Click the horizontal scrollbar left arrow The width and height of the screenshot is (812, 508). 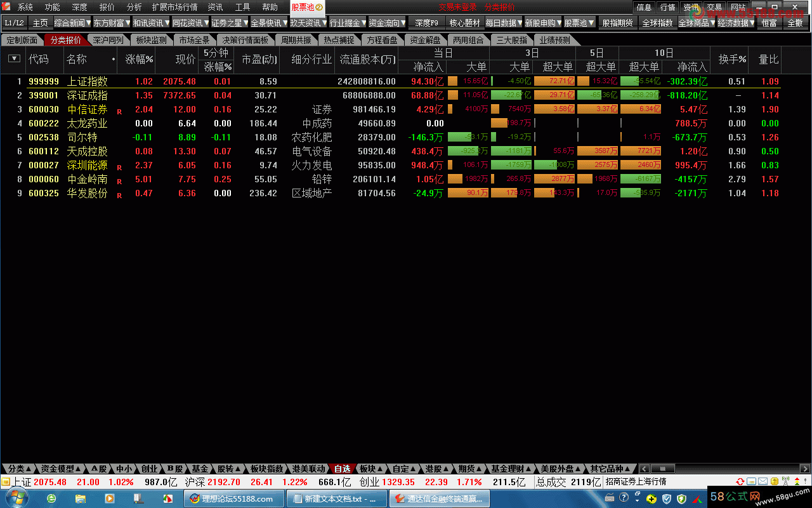tap(643, 469)
